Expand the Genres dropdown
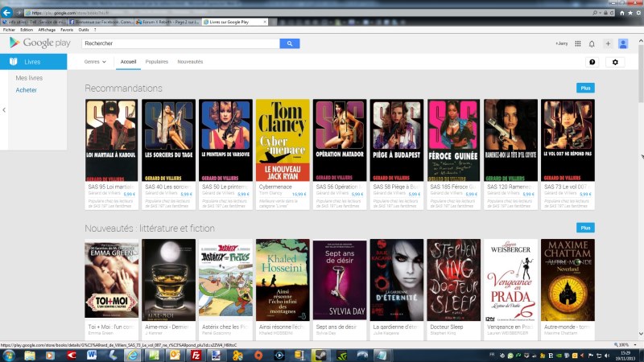Viewport: 644px width, 362px height. click(x=95, y=62)
